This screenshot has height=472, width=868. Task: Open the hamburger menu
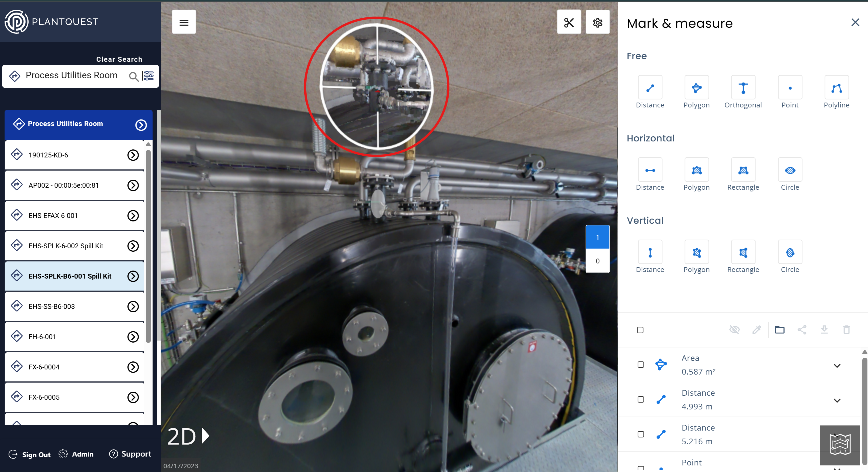pos(184,22)
